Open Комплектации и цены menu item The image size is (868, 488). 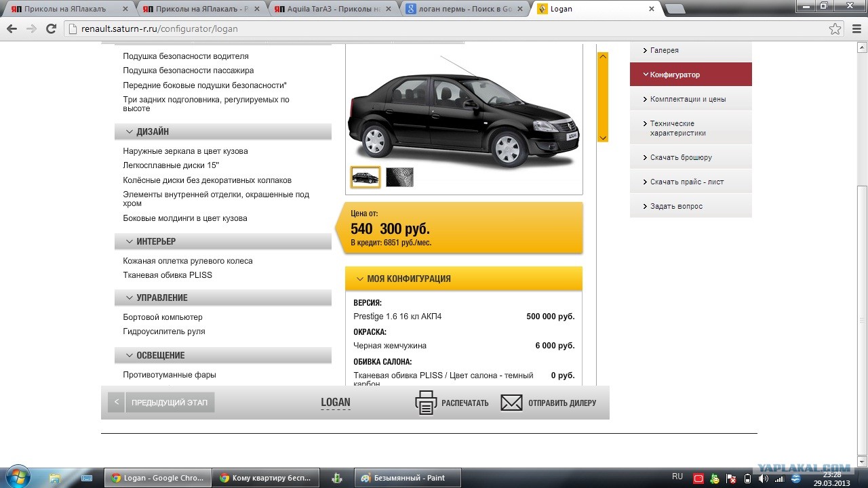click(x=691, y=99)
